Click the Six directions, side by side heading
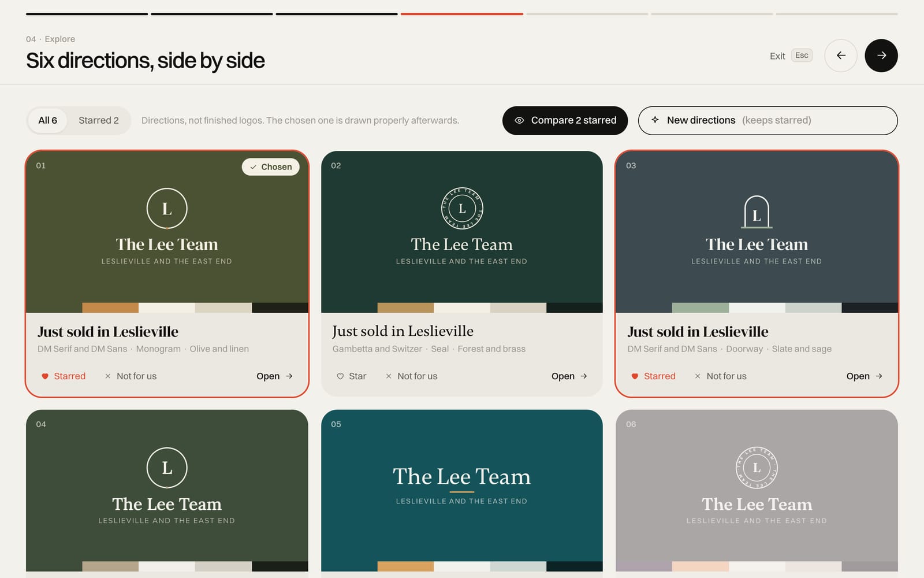 pyautogui.click(x=146, y=61)
